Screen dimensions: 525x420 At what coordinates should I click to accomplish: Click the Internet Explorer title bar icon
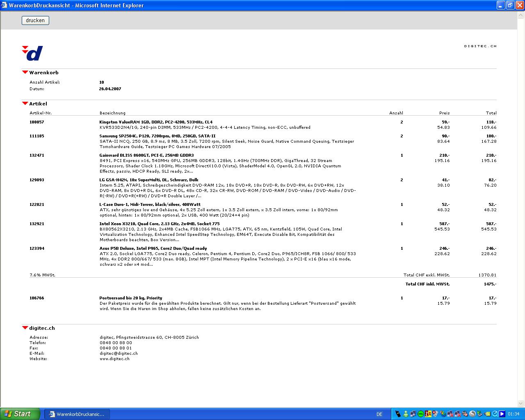(x=4, y=5)
